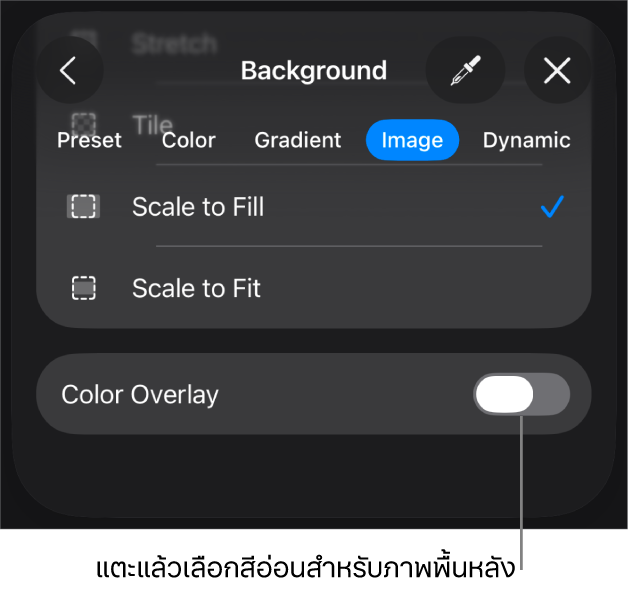Click the Background panel title

(314, 71)
